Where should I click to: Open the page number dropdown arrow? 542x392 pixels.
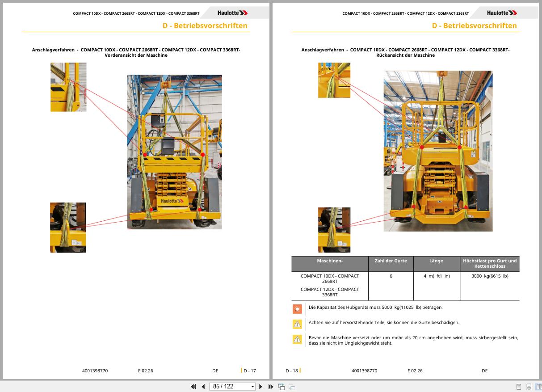tap(252, 387)
